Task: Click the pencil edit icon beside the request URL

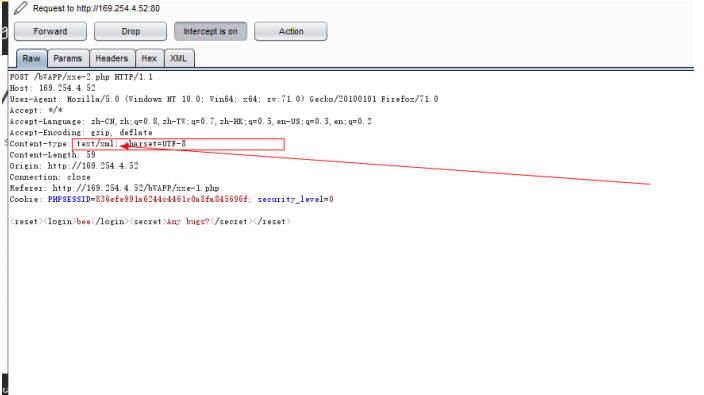Action: click(20, 8)
